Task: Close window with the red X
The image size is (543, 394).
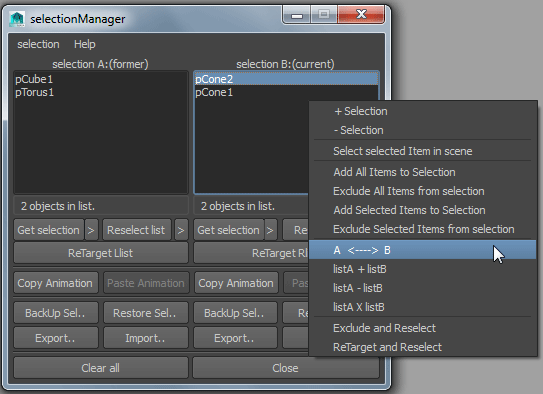Action: click(361, 15)
